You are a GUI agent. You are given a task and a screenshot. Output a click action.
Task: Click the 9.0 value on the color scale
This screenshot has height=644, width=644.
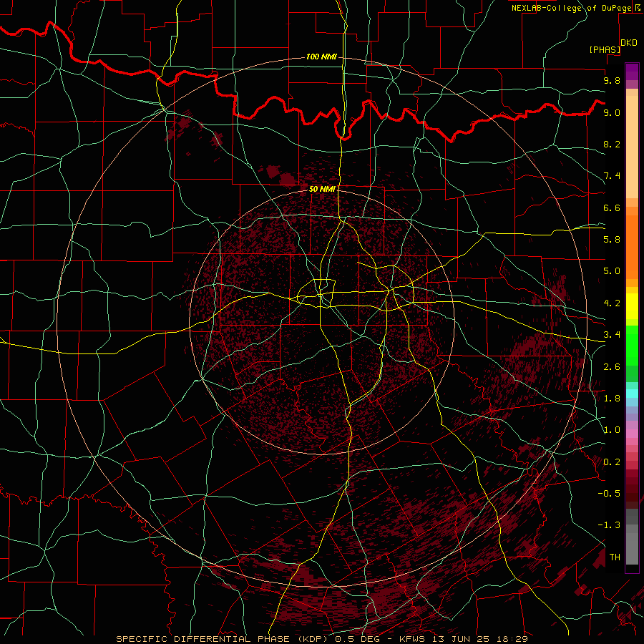pos(612,112)
